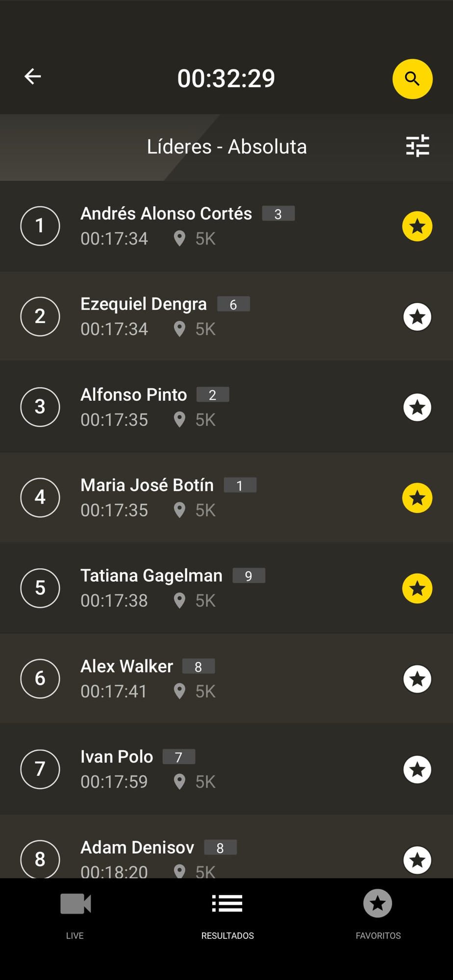Viewport: 453px width, 980px height.
Task: Go back with the arrow icon
Action: [x=33, y=76]
